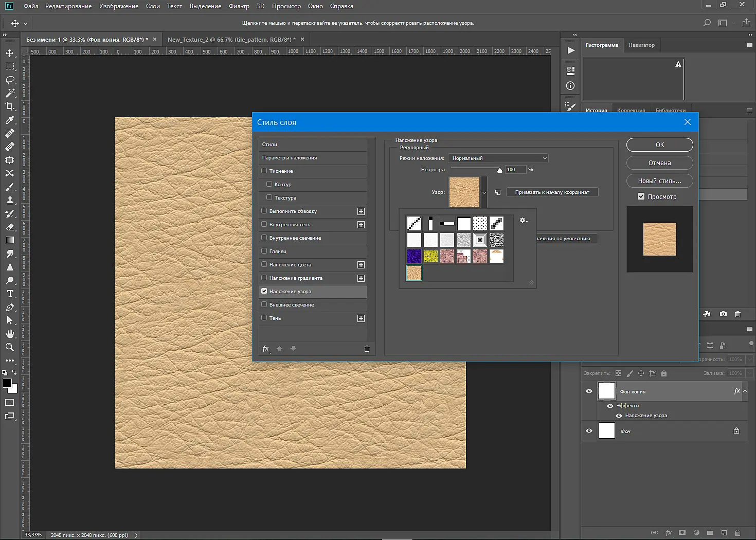Viewport: 756px width, 540px height.
Task: Select the Move tool in the toolbar
Action: click(10, 53)
